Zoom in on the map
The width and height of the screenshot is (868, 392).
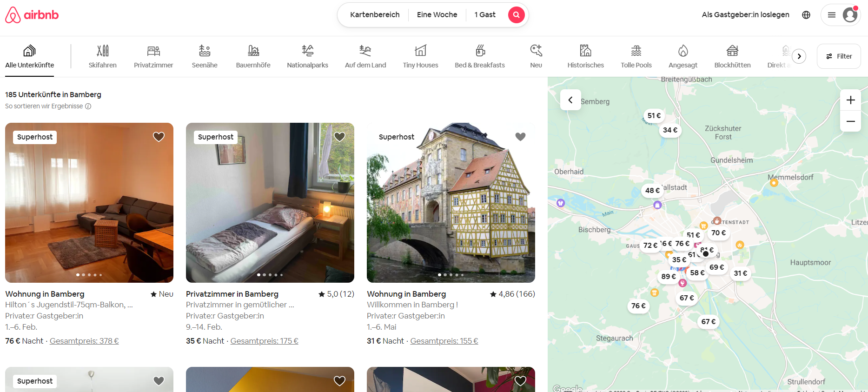[x=850, y=100]
